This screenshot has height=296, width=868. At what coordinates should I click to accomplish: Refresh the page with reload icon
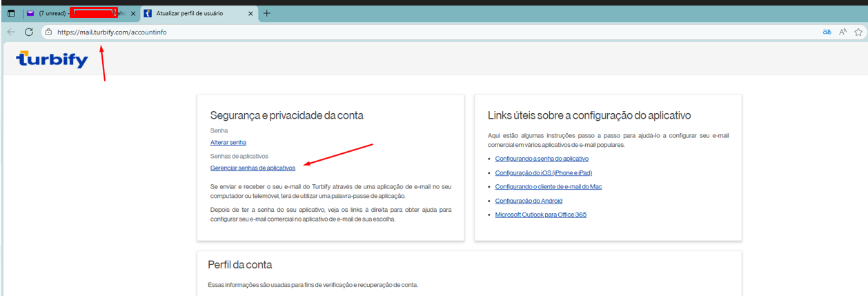29,32
